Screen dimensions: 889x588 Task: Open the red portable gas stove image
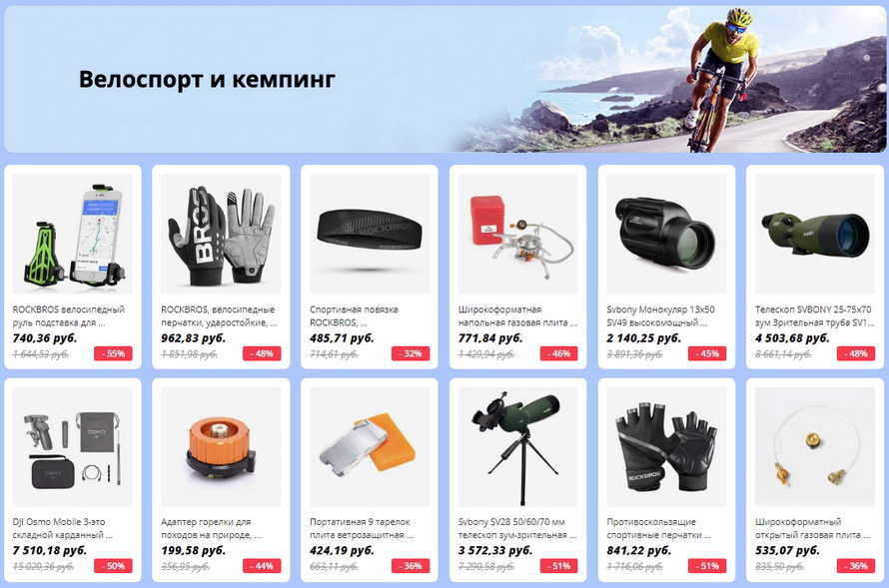(x=518, y=234)
